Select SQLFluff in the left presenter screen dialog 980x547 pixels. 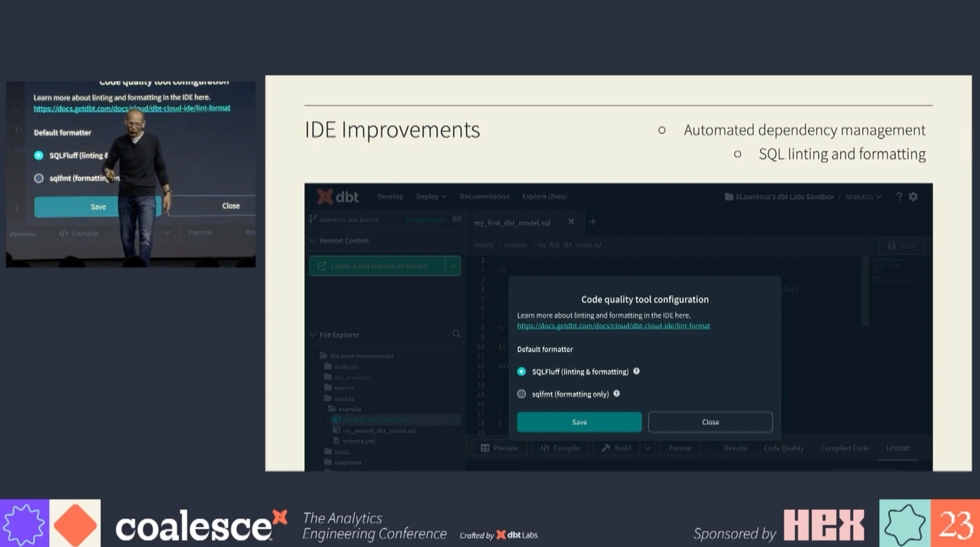click(x=39, y=155)
